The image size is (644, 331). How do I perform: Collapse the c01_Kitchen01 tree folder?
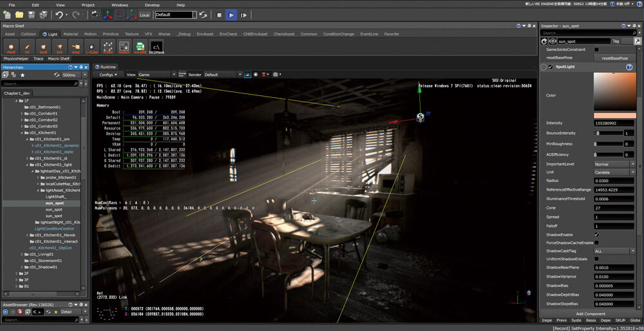(x=23, y=133)
